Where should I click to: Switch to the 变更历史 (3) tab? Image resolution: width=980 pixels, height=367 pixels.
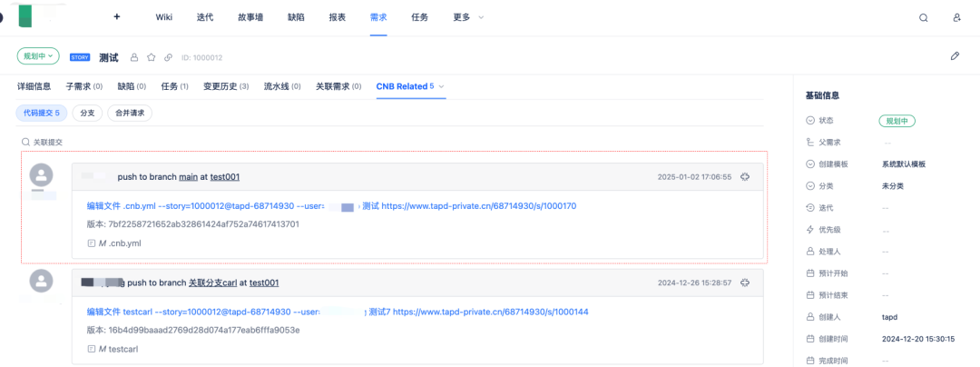point(226,86)
